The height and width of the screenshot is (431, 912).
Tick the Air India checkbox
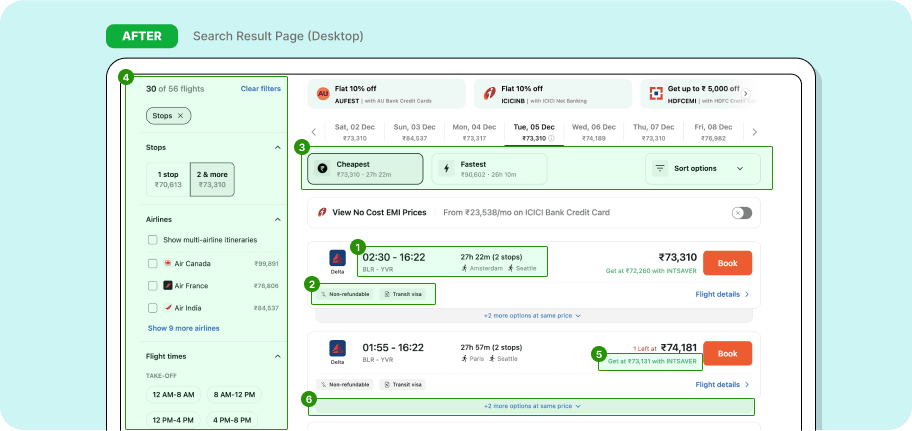point(152,308)
